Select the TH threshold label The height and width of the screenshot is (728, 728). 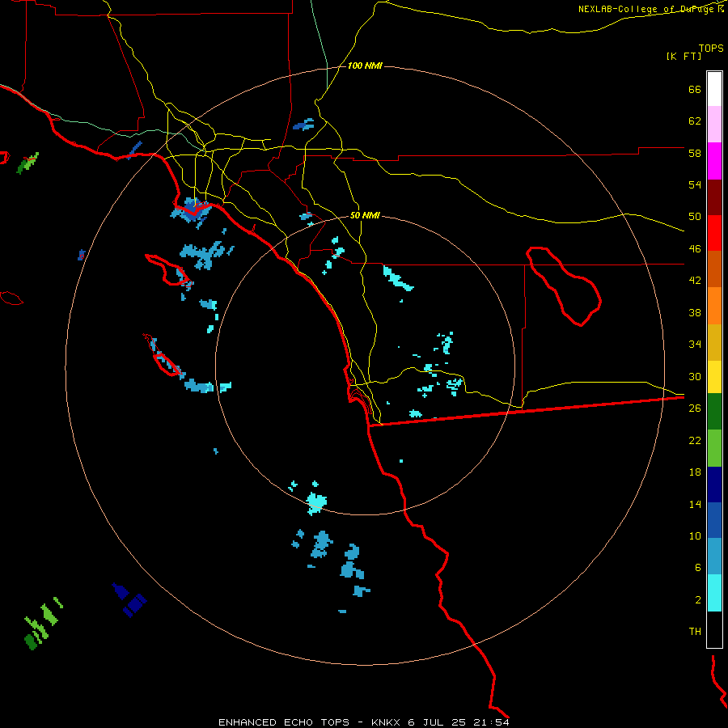click(x=695, y=632)
